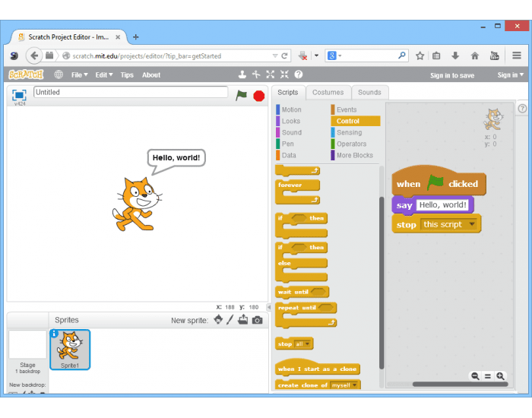The width and height of the screenshot is (532, 418).
Task: Select the Sound block category
Action: click(x=291, y=132)
